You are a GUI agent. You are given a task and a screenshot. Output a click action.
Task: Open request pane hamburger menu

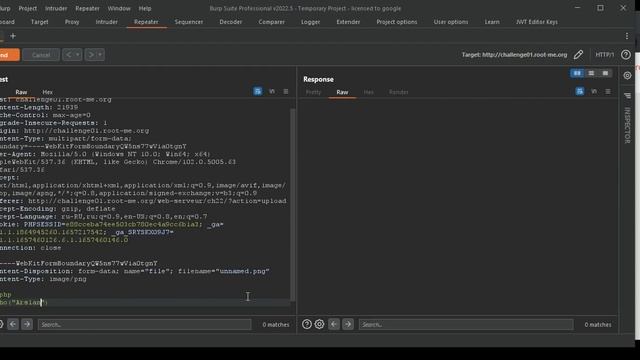(x=286, y=91)
